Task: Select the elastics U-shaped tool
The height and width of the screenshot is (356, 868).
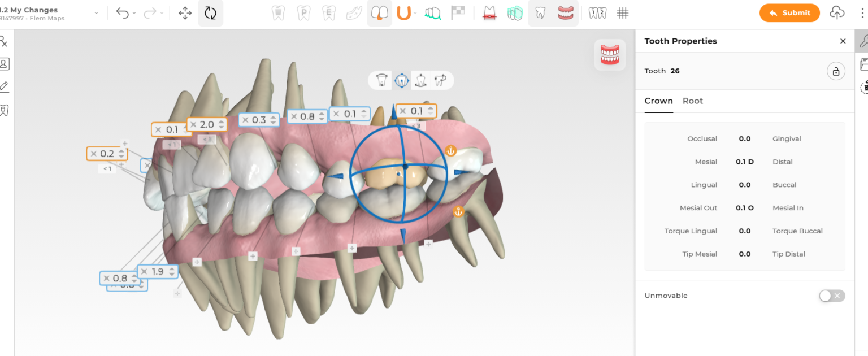Action: (x=404, y=12)
